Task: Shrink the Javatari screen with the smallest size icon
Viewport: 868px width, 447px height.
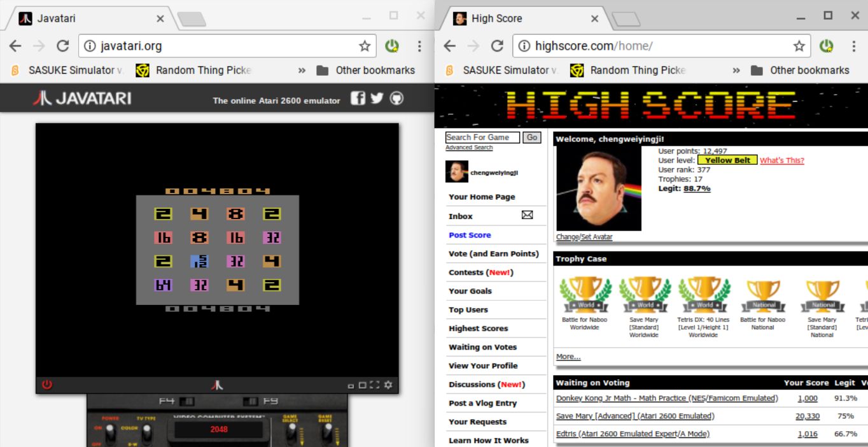Action: tap(351, 386)
